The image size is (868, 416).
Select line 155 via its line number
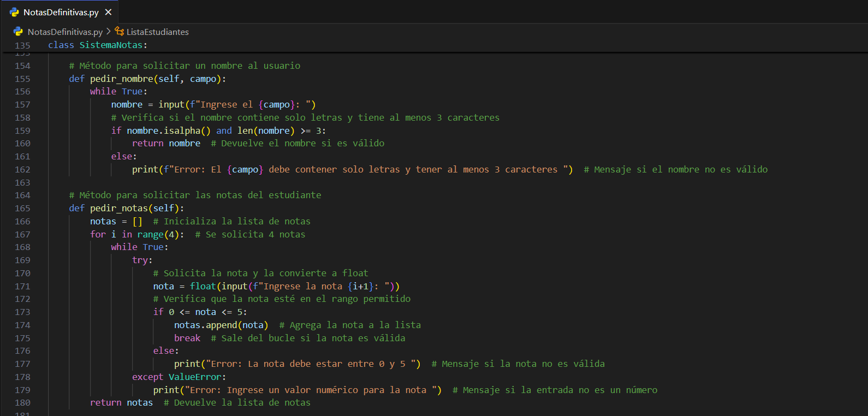point(22,79)
